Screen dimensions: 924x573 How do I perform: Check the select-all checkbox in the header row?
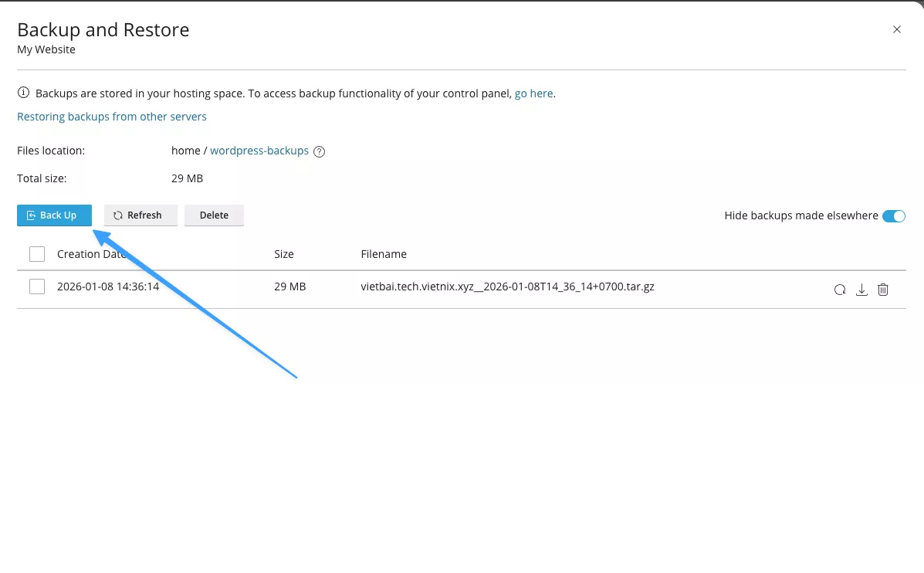click(36, 253)
